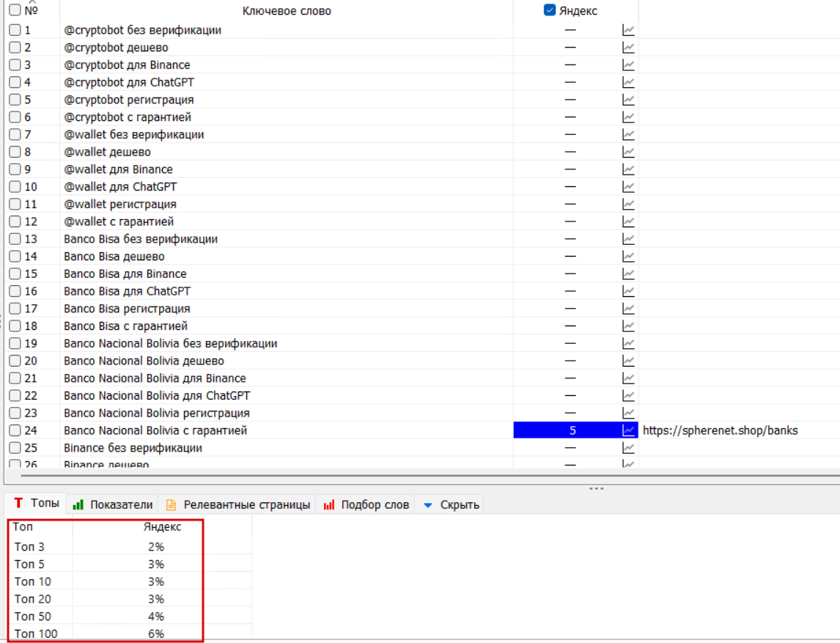The image size is (840, 643).
Task: Show chart for '@wallet дешево' row
Action: (x=628, y=153)
